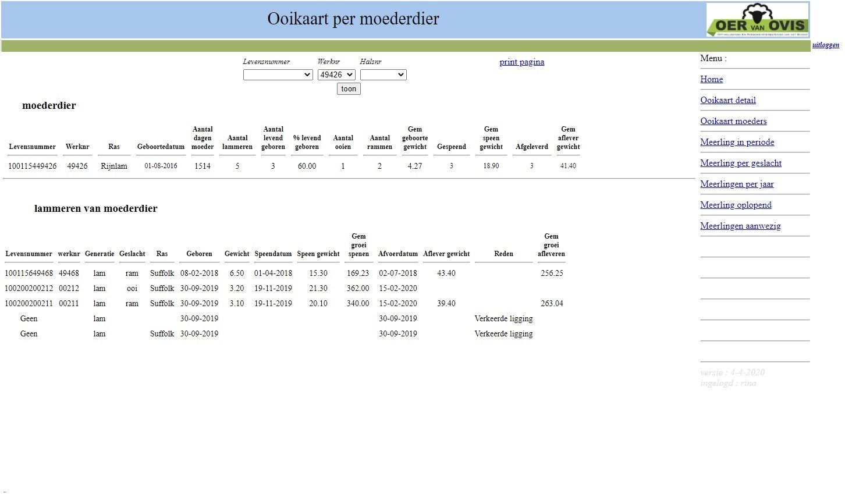Open Ooikaart detail menu item
845x504 pixels.
click(x=727, y=100)
